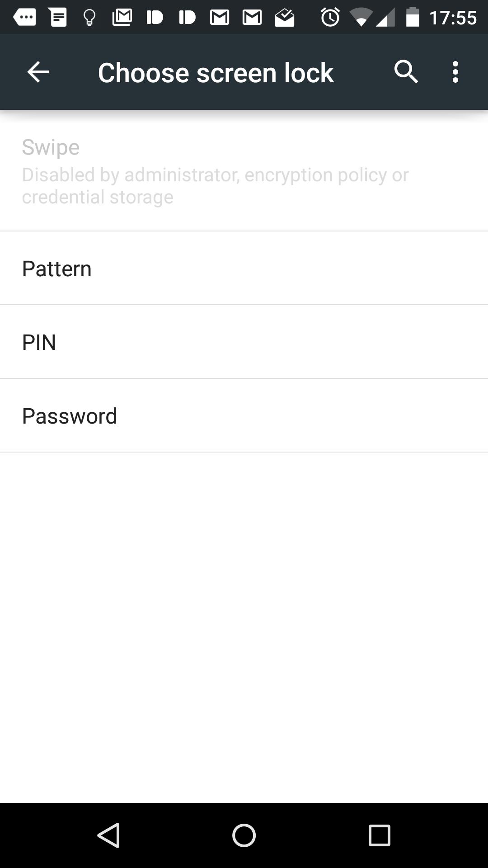Viewport: 488px width, 868px height.
Task: Tap the lightbulb notification icon
Action: point(89,18)
